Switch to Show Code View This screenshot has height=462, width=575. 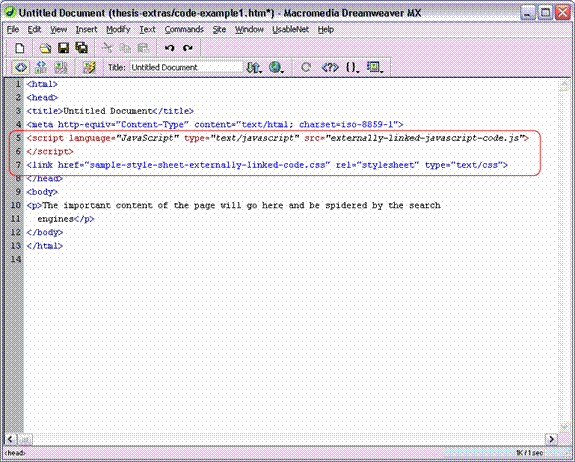pyautogui.click(x=21, y=67)
